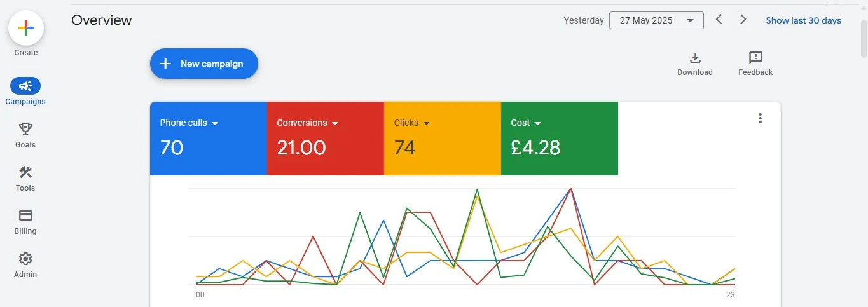
Task: Click the 70 phone calls value
Action: (x=172, y=148)
